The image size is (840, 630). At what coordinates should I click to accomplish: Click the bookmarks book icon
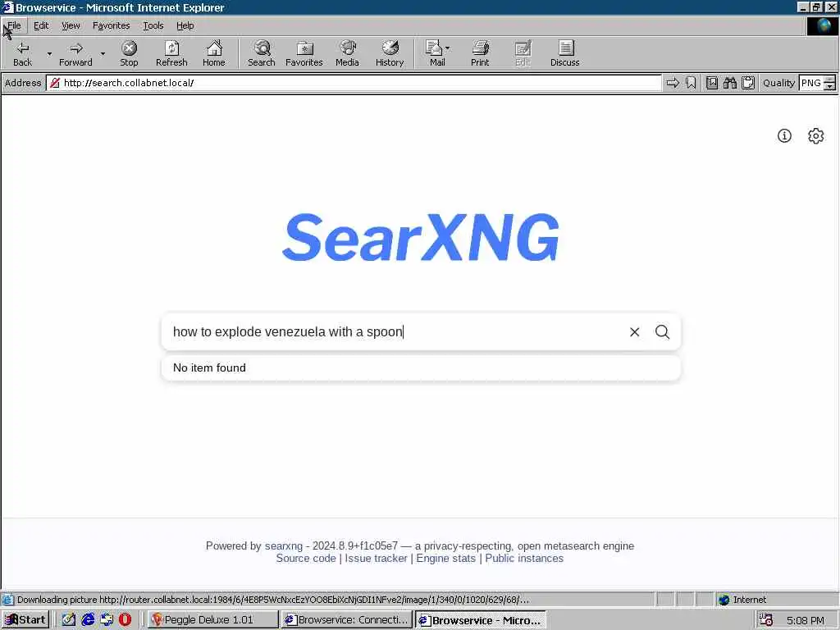click(711, 83)
